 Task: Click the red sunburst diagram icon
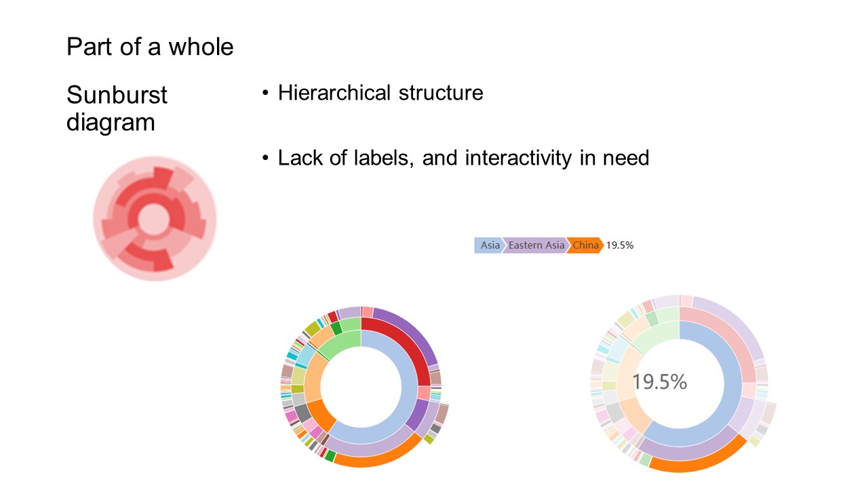point(155,219)
